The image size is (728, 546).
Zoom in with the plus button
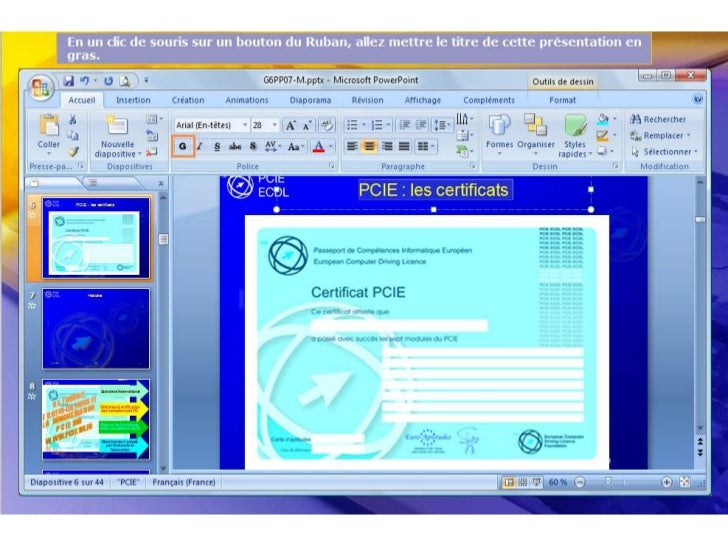point(666,482)
